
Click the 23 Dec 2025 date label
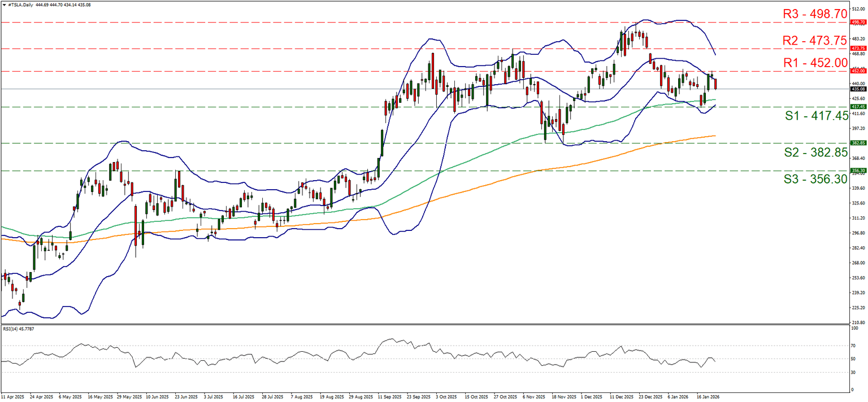[652, 397]
